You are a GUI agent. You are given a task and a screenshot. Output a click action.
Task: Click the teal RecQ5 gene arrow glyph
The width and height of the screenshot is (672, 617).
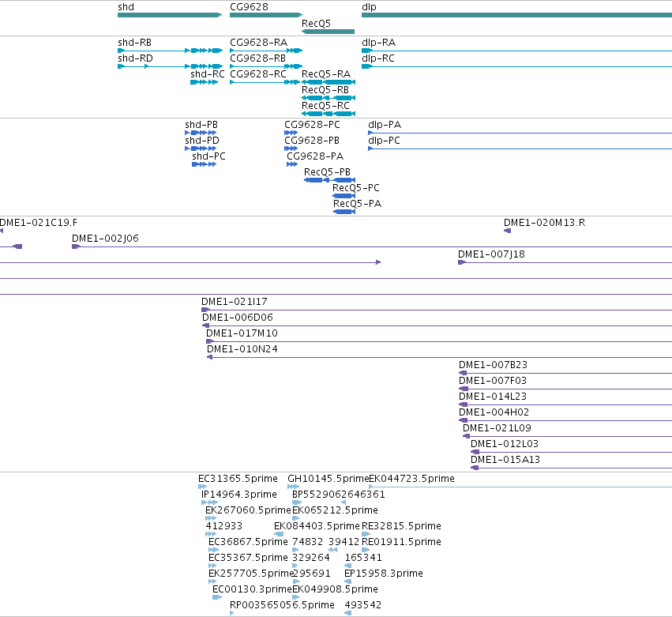click(x=328, y=32)
